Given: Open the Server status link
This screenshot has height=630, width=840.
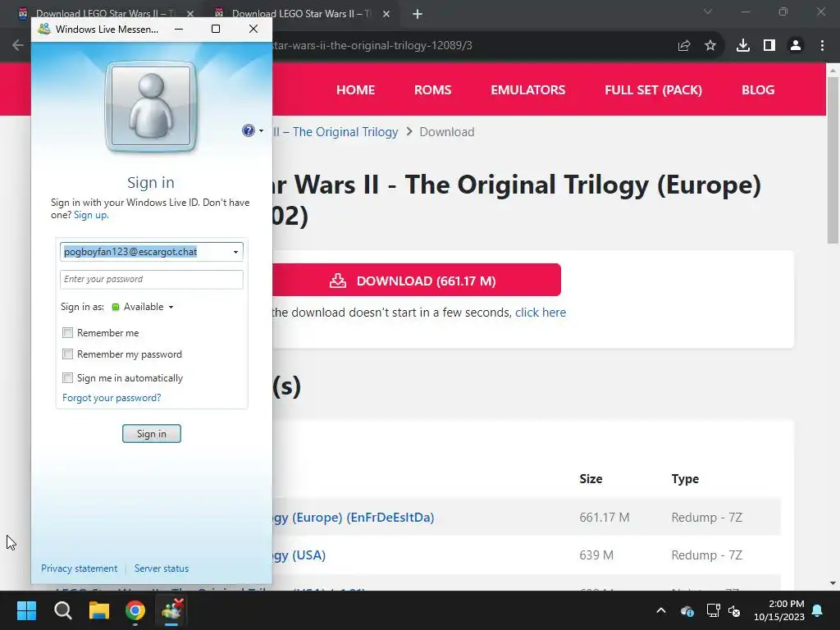Looking at the screenshot, I should click(162, 568).
